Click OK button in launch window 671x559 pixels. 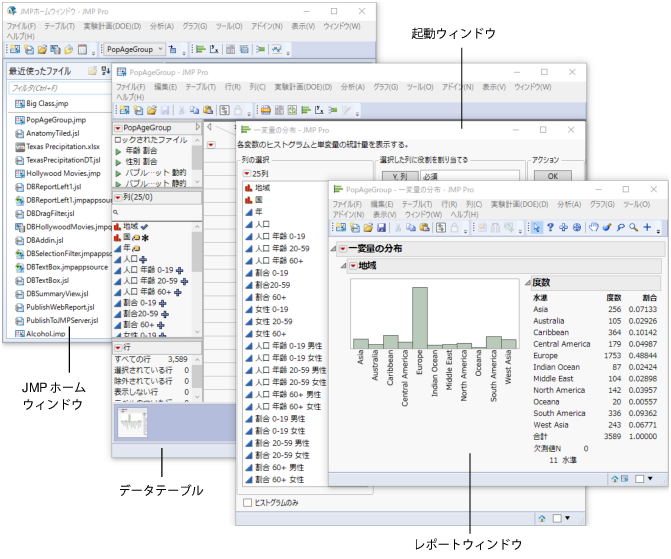pos(552,176)
